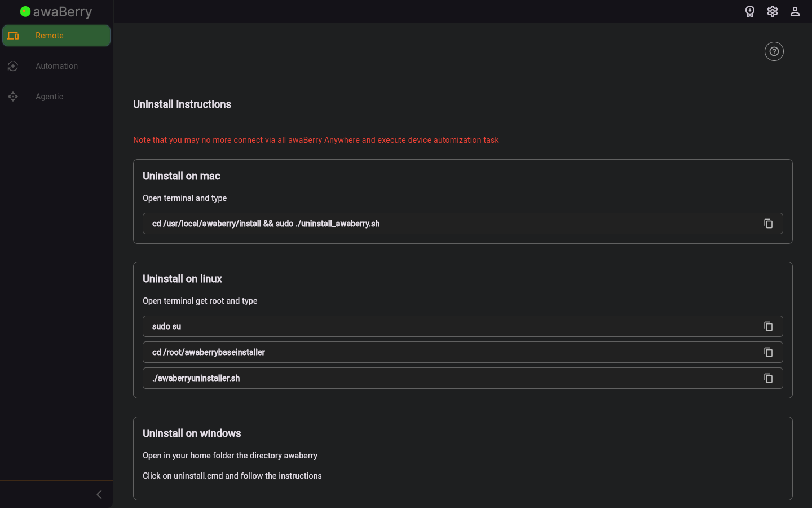Click the red warning note text
812x508 pixels.
tap(316, 140)
